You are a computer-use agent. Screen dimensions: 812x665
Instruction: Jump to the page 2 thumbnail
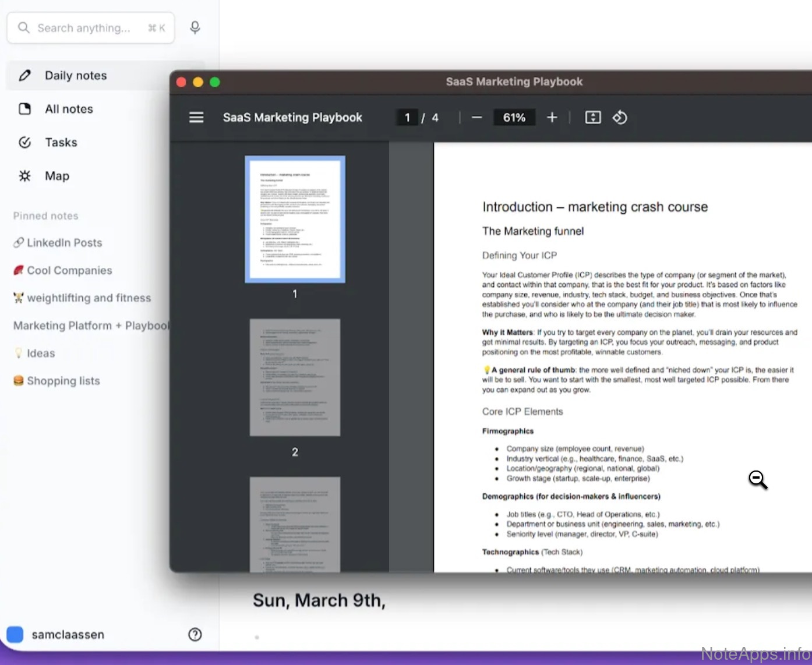coord(295,377)
